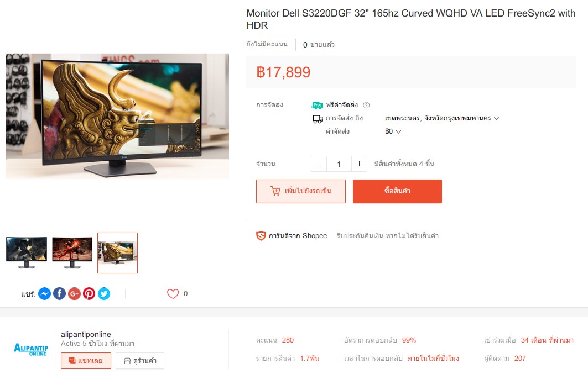Share product on Pinterest icon
Screen dimensions: 588x374
89,294
